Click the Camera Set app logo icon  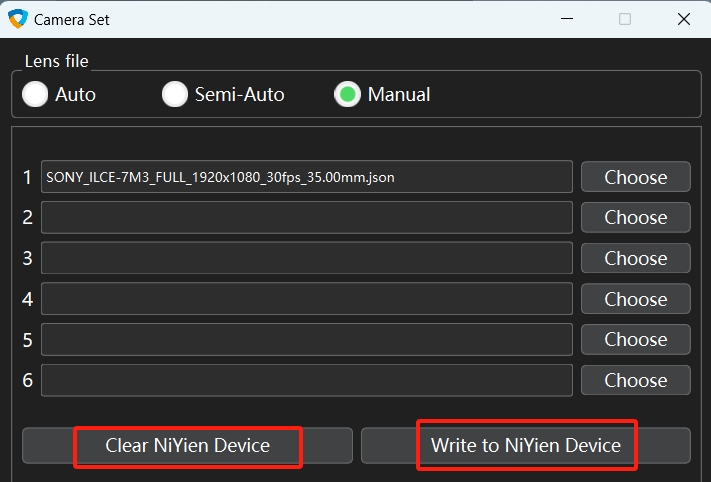coord(18,19)
